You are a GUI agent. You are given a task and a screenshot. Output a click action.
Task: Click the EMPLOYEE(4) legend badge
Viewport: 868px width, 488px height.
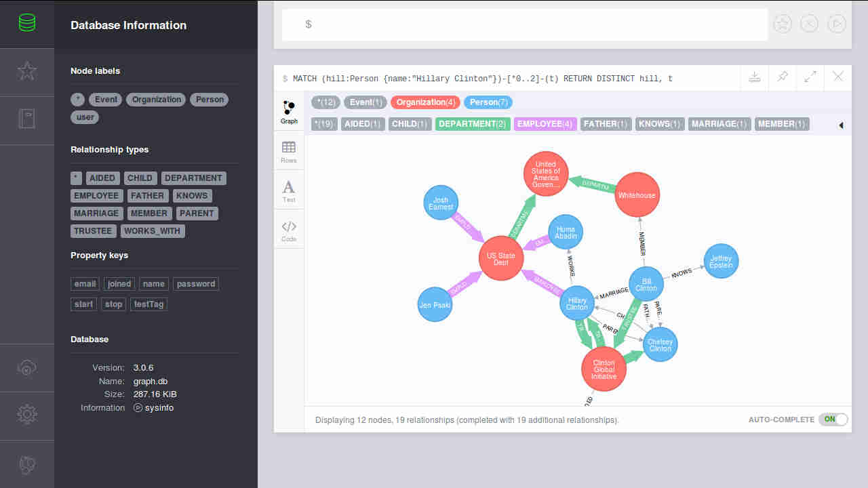[545, 124]
